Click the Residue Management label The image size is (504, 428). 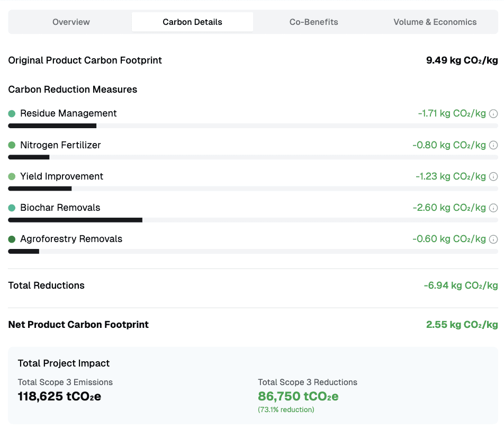click(68, 113)
